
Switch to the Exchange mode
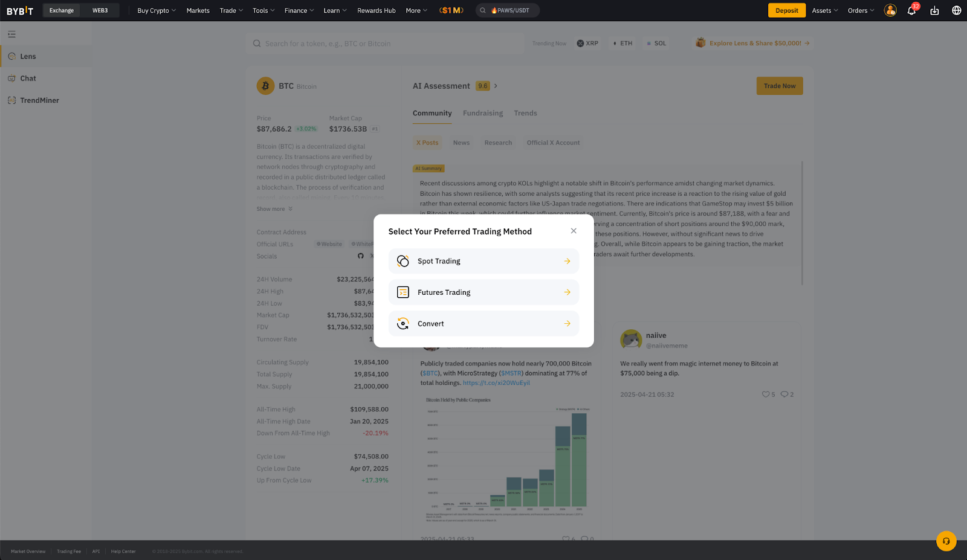pyautogui.click(x=62, y=10)
